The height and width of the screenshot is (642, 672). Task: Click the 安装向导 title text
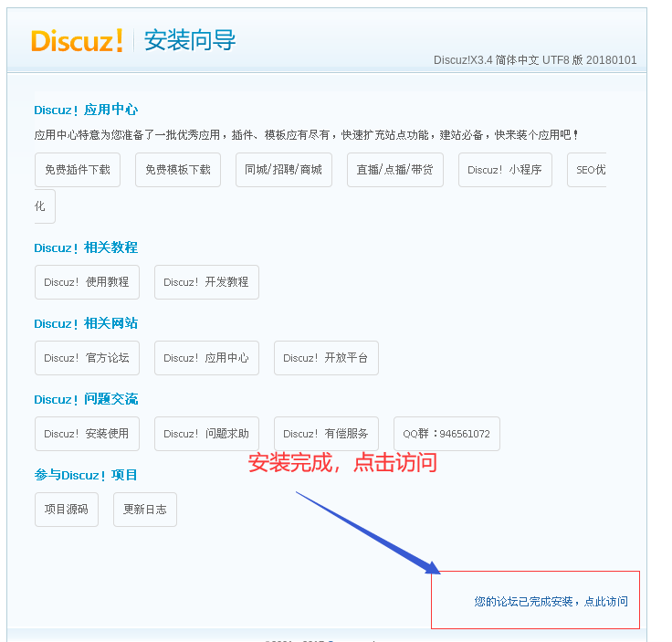(190, 40)
